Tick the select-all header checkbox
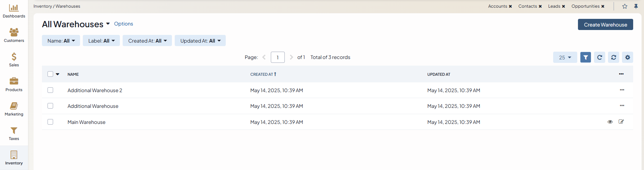 tap(50, 74)
